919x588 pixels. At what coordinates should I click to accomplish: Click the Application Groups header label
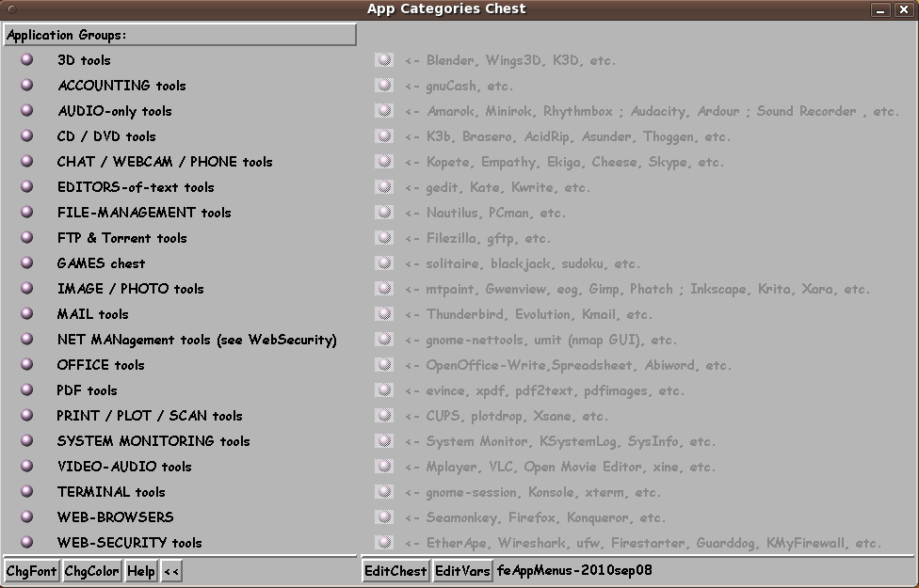[179, 35]
